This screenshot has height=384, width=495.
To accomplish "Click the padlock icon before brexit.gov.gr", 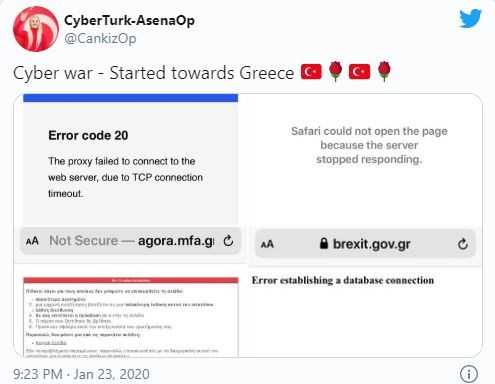I will [324, 243].
